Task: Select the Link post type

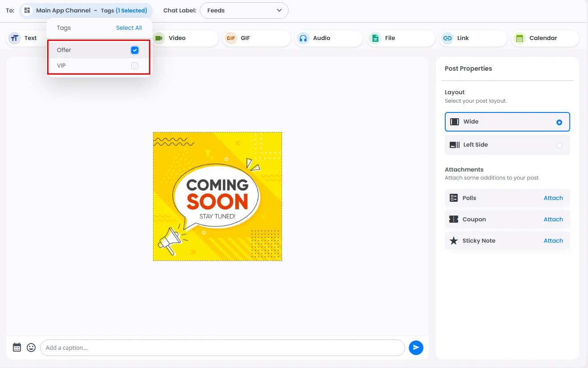Action: click(x=473, y=38)
